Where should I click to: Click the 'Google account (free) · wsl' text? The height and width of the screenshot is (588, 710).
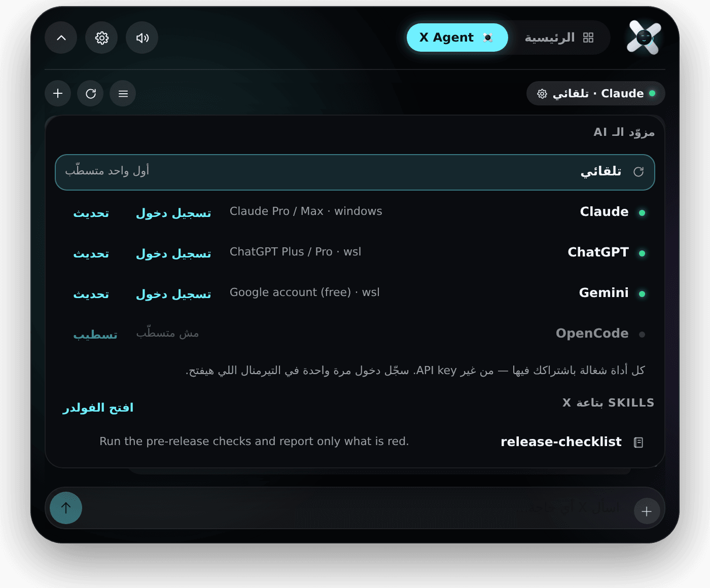tap(304, 292)
